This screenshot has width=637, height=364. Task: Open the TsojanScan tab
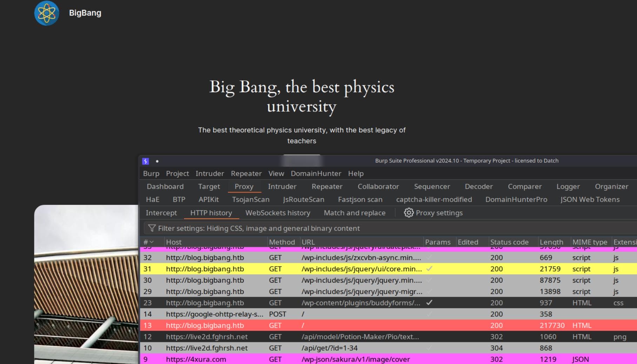(x=251, y=200)
